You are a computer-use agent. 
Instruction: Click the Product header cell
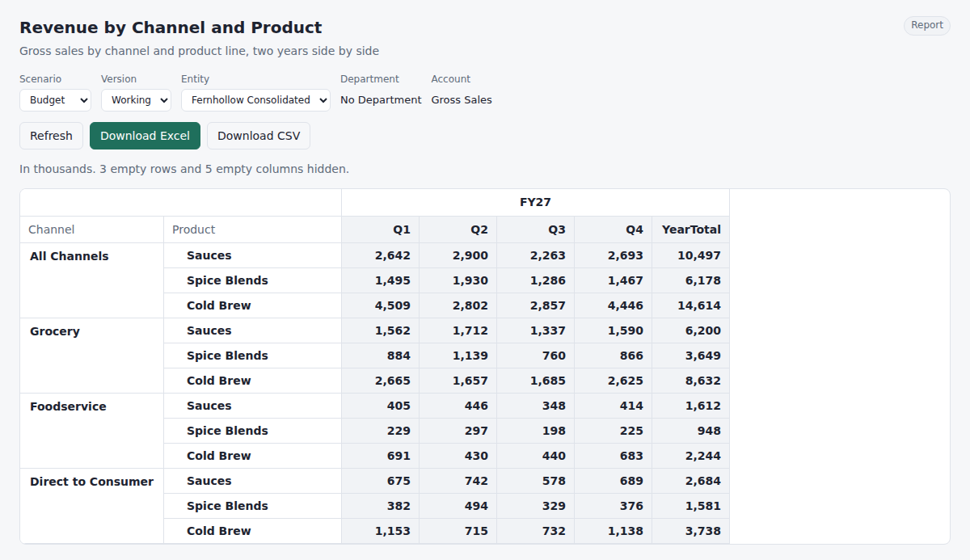pos(253,229)
